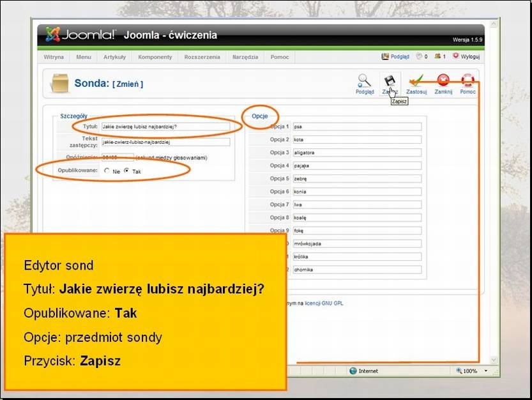Select the Tak radio button for Opublikowane
Image resolution: width=532 pixels, height=400 pixels.
point(126,171)
